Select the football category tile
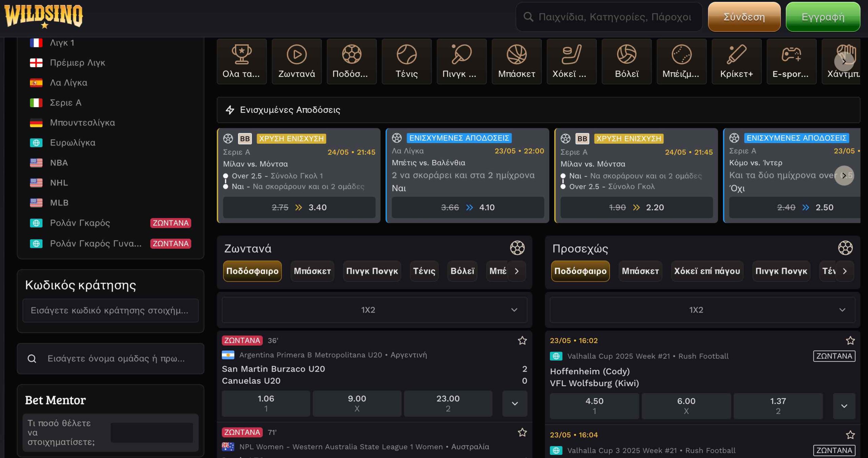Screen dimensions: 868x458 (x=351, y=61)
